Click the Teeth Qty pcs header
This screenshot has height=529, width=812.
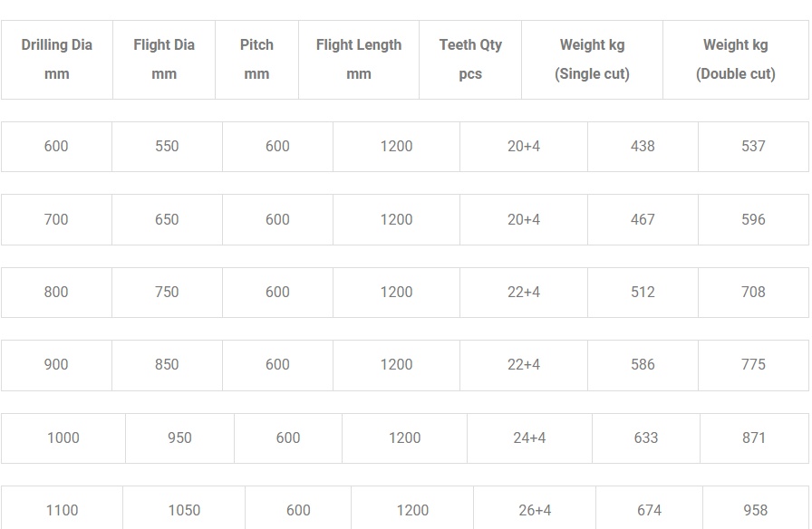pos(470,59)
